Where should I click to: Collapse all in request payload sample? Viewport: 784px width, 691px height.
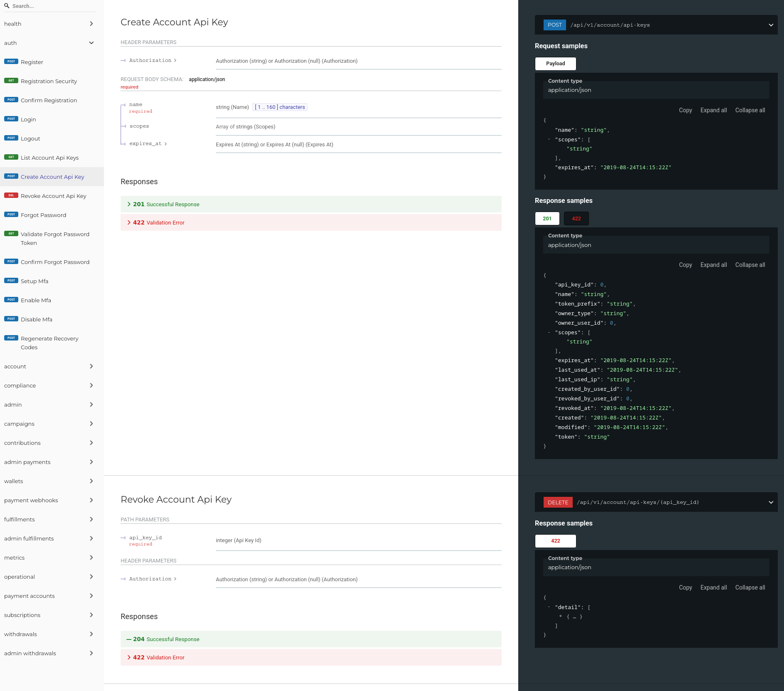(750, 110)
